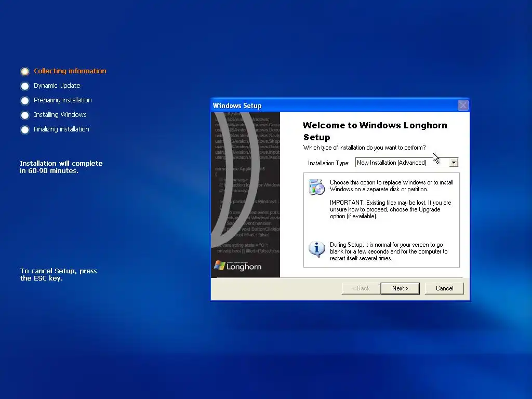The width and height of the screenshot is (532, 399).
Task: Click the 'Welcome to Windows Longhorn Setup' heading
Action: (375, 131)
